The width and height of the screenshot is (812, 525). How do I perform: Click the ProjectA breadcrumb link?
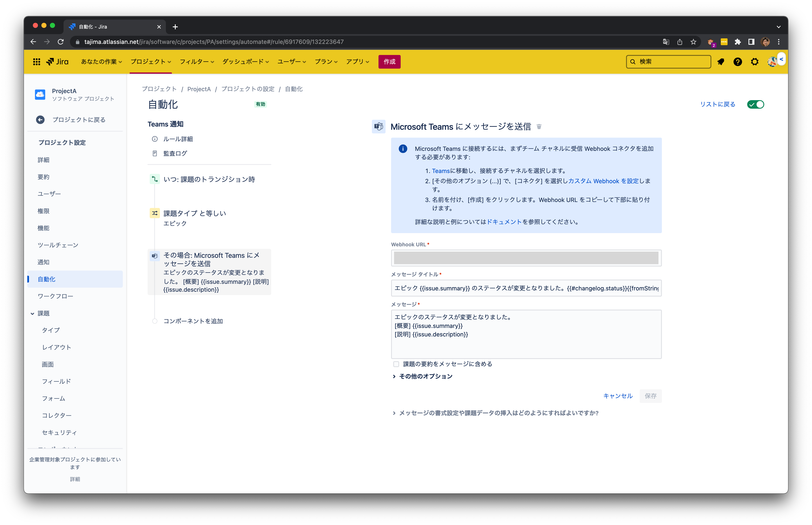199,89
